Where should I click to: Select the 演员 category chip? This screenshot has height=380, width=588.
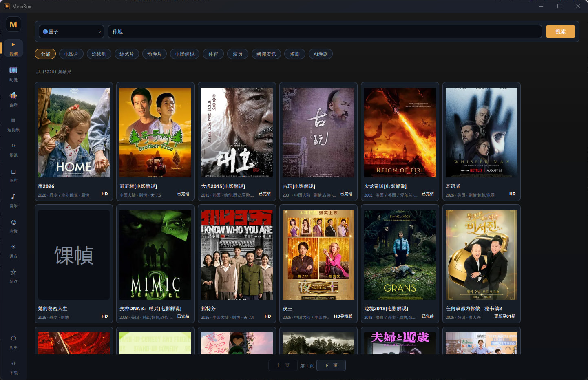coord(238,54)
